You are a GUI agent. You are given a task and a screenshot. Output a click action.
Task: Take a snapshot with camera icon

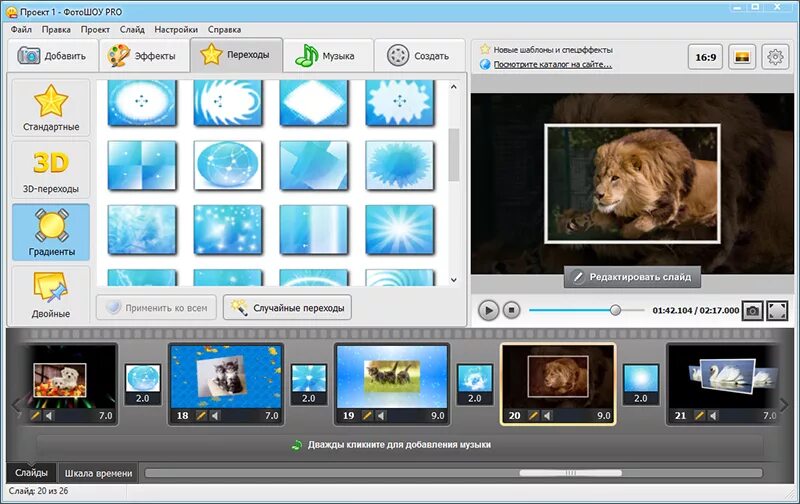pyautogui.click(x=753, y=311)
